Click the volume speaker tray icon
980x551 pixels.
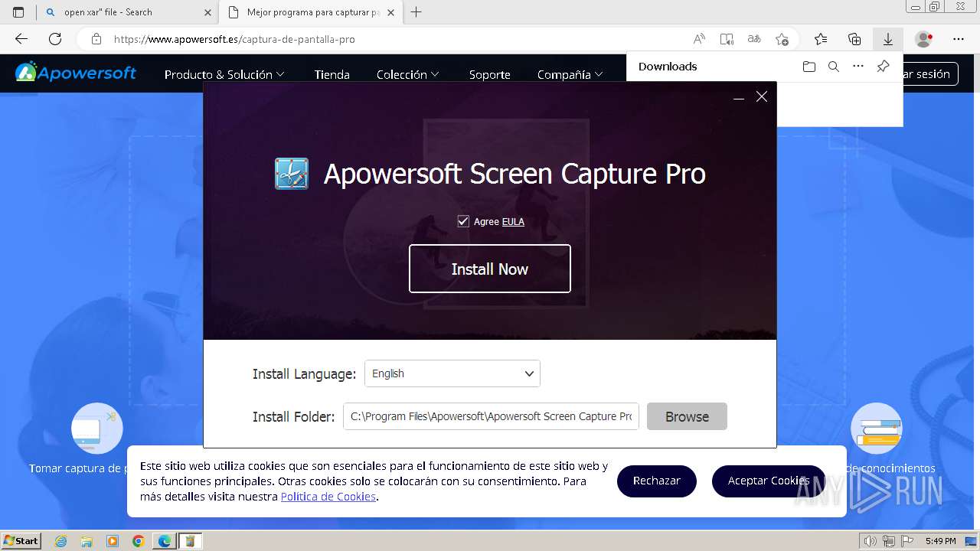[871, 541]
